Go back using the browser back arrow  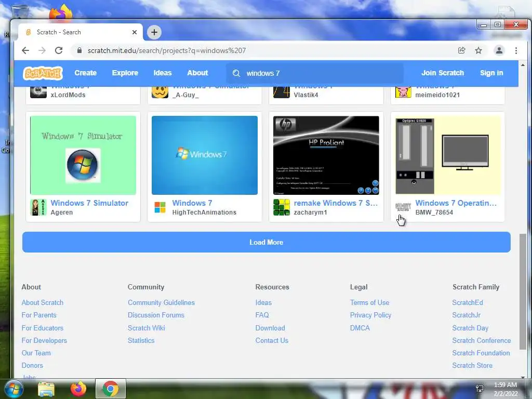(x=25, y=50)
